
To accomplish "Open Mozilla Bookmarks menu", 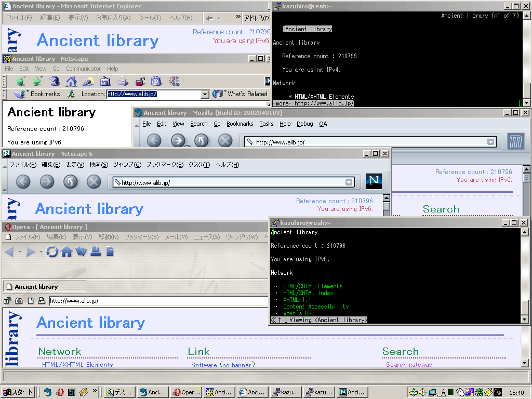I will point(240,124).
